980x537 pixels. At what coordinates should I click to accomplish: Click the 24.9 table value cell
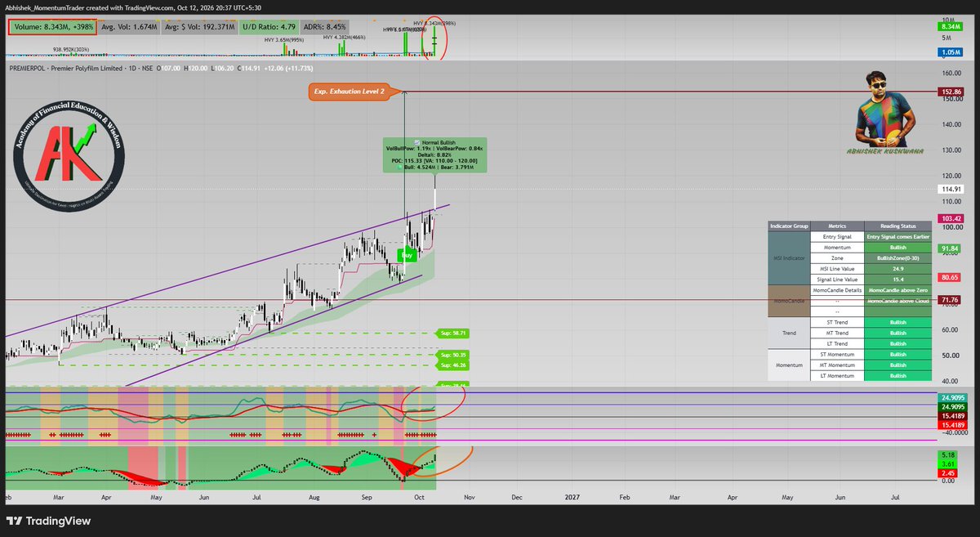pos(898,269)
